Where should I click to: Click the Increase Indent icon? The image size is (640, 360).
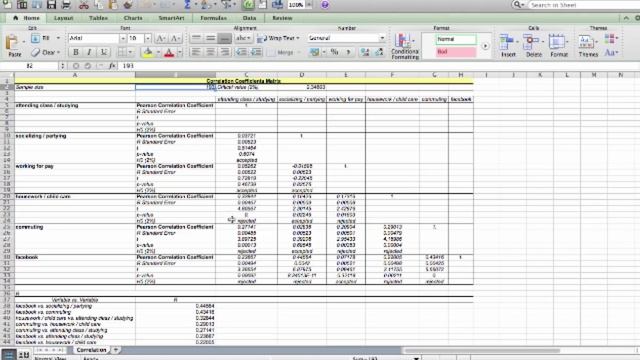coord(256,52)
